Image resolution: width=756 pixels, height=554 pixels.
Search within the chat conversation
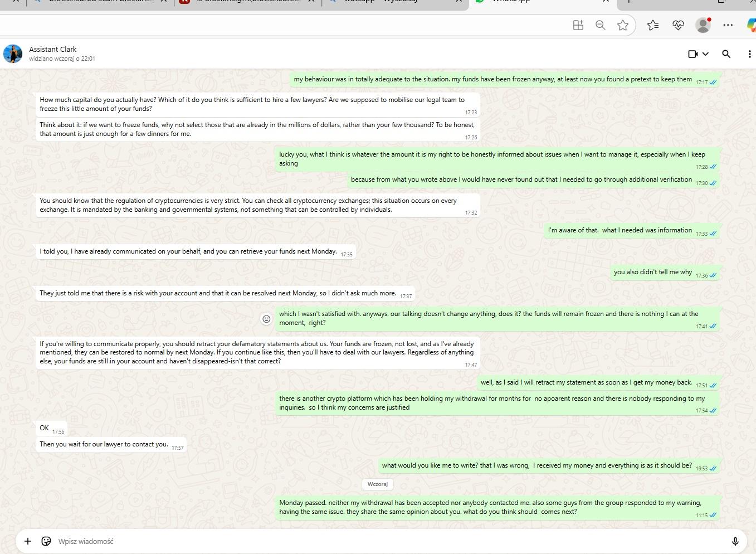pos(726,54)
